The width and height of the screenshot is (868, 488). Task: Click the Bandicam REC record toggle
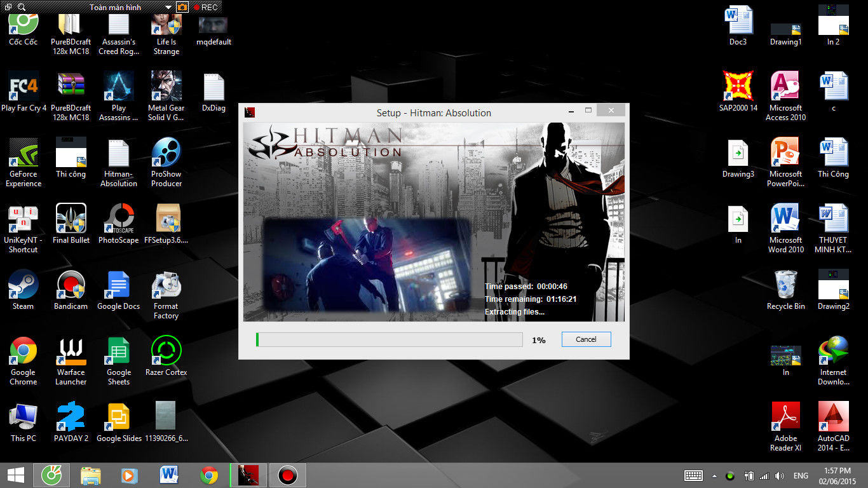pyautogui.click(x=205, y=8)
